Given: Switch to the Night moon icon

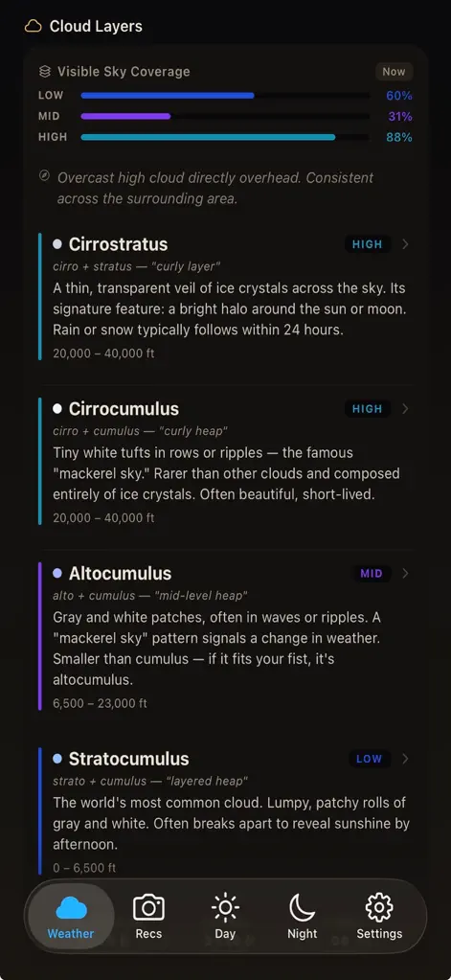Looking at the screenshot, I should tap(303, 907).
